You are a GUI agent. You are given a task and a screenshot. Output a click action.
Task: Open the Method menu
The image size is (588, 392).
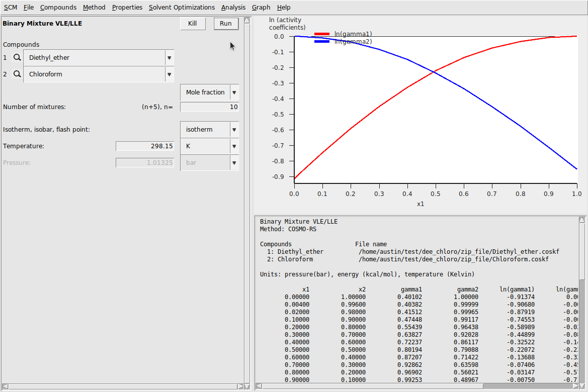coord(94,7)
